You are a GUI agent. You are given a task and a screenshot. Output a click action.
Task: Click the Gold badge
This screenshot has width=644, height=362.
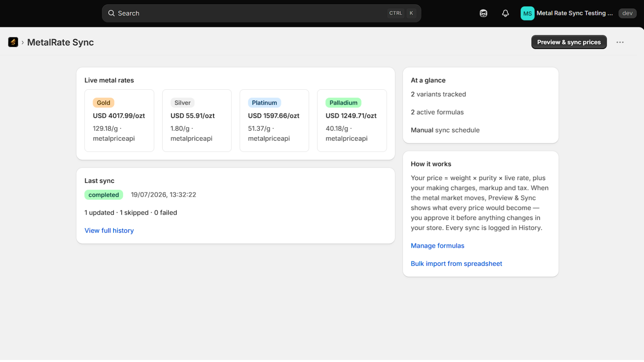[103, 103]
